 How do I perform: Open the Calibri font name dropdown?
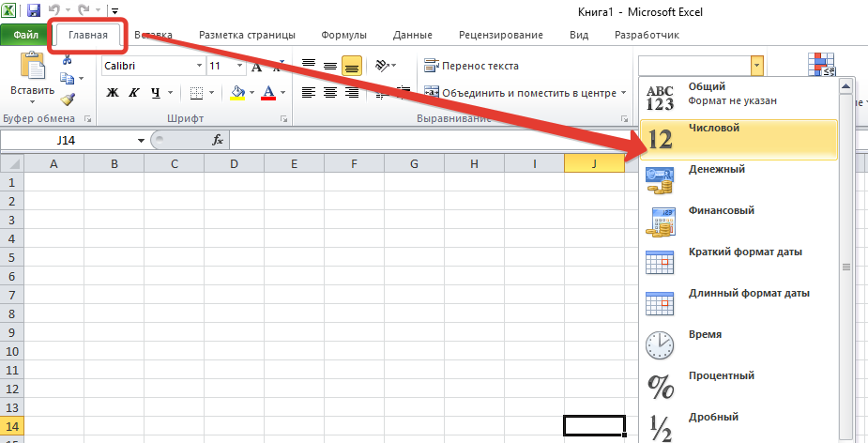pos(199,66)
